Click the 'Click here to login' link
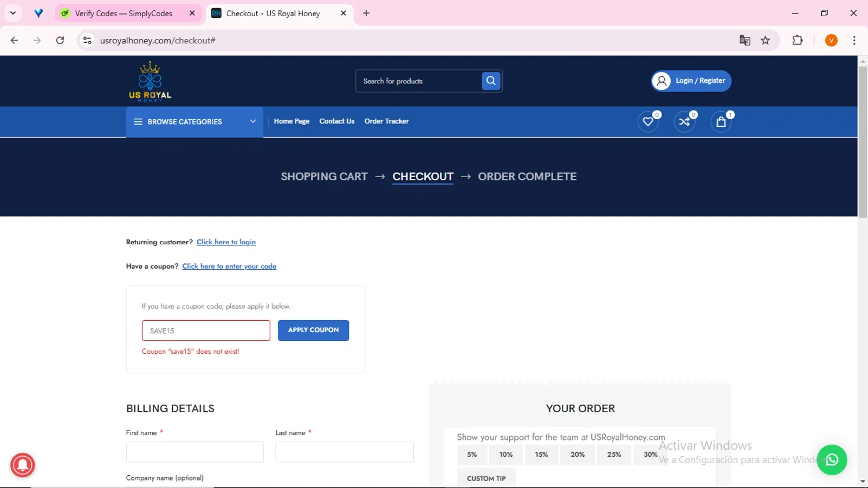This screenshot has width=868, height=488. click(226, 242)
